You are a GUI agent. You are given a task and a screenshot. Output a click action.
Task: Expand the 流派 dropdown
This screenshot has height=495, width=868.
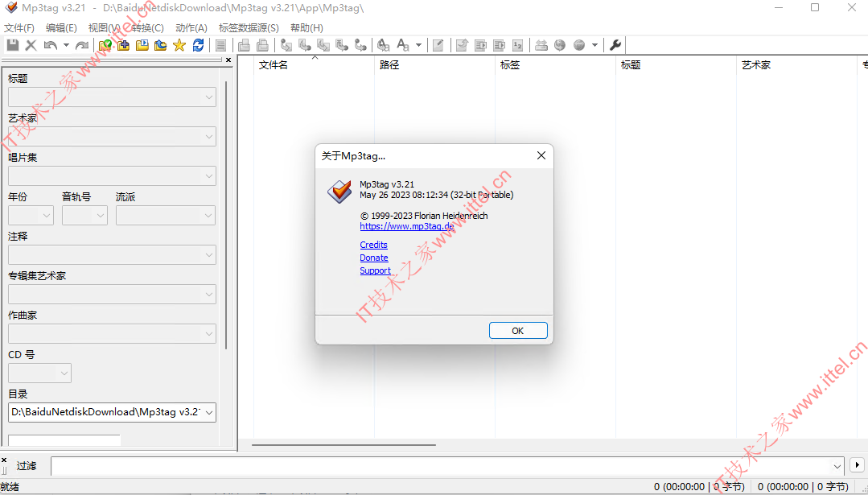pyautogui.click(x=208, y=216)
